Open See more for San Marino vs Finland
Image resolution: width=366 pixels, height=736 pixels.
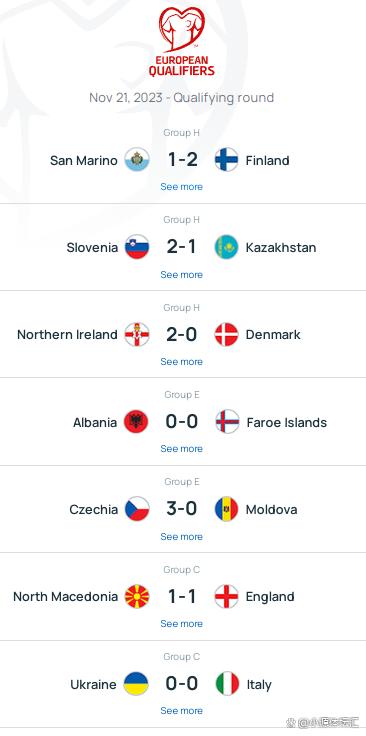tap(182, 187)
